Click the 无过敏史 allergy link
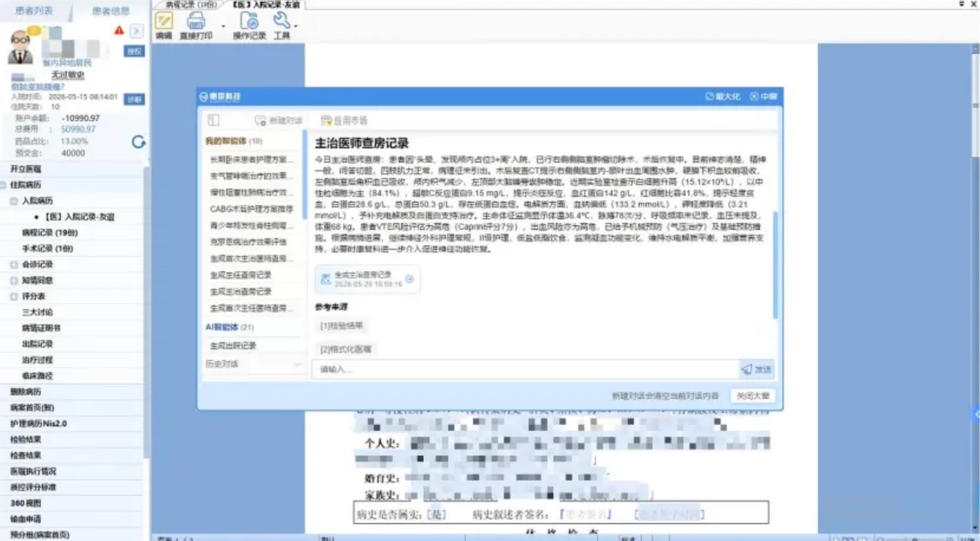980x541 pixels. (68, 74)
